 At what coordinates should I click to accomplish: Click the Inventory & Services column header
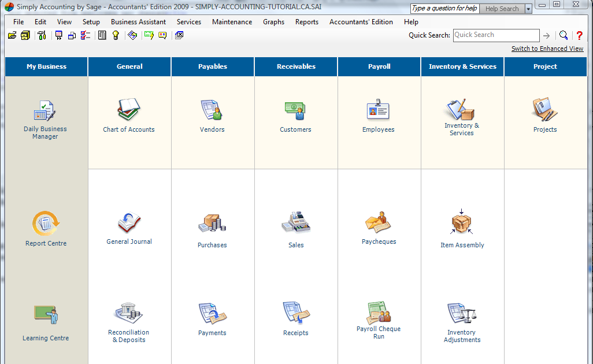[x=462, y=66]
